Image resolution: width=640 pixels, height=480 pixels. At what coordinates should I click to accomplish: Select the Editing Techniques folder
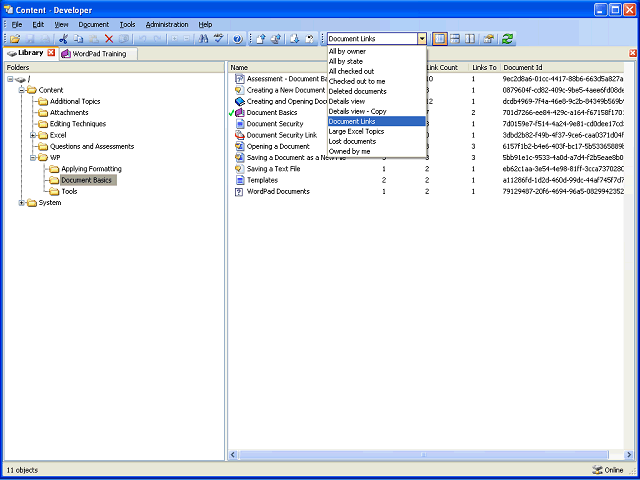pyautogui.click(x=78, y=124)
